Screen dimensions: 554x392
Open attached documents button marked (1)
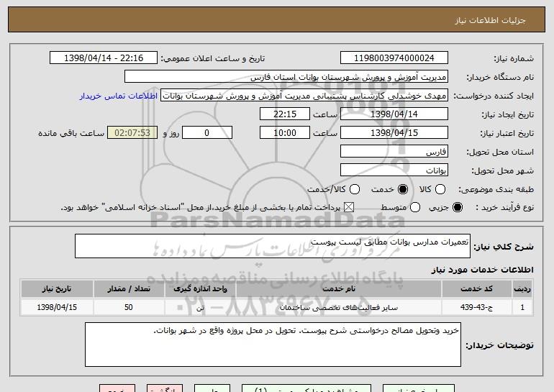pos(306,388)
